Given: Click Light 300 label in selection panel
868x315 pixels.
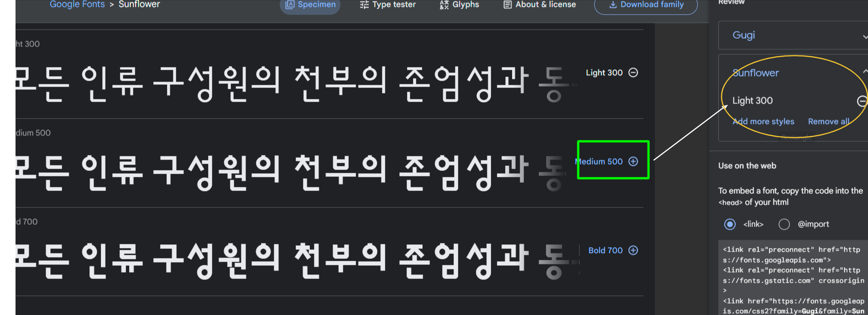Looking at the screenshot, I should coord(753,101).
